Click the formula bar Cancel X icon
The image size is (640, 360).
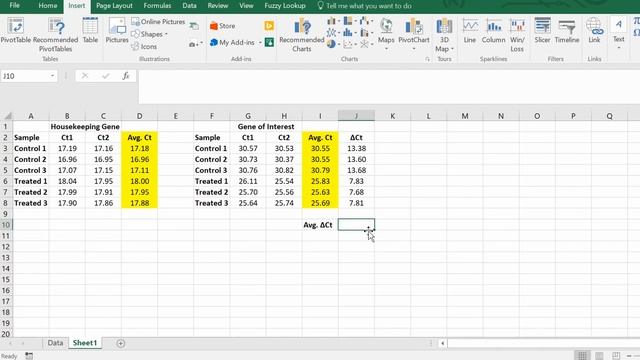85,76
